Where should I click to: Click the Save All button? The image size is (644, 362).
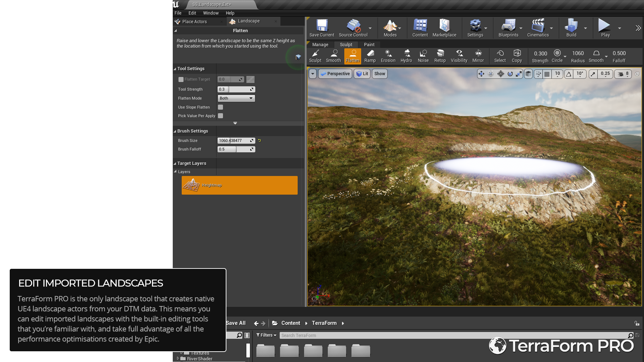point(235,323)
